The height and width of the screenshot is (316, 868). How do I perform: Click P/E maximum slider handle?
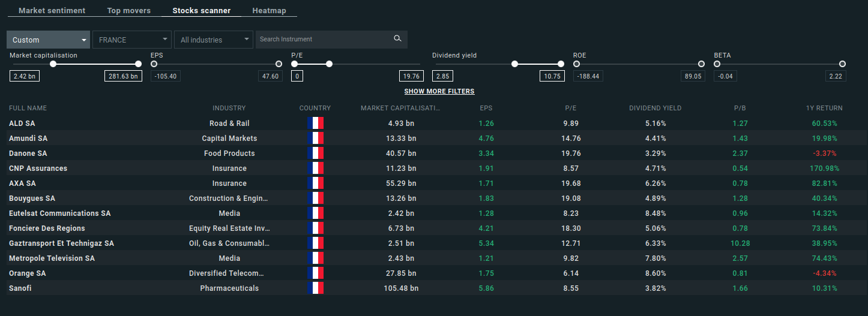[x=329, y=64]
